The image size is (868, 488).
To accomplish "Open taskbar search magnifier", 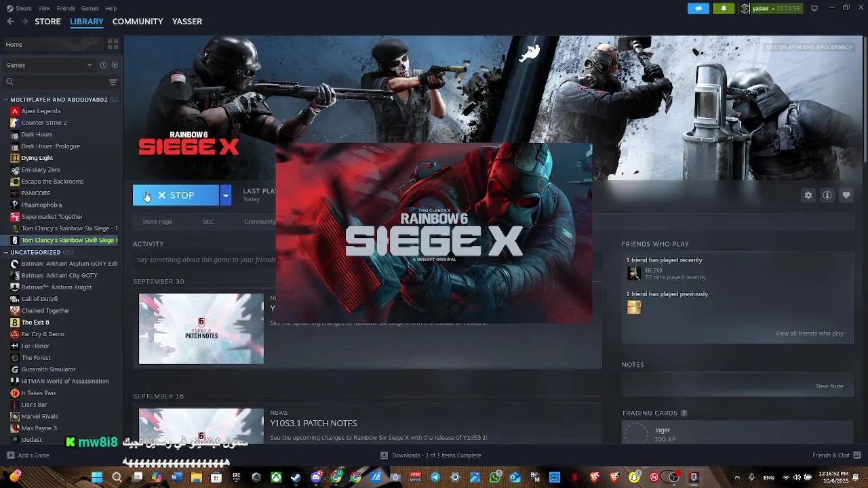I will coord(117,477).
